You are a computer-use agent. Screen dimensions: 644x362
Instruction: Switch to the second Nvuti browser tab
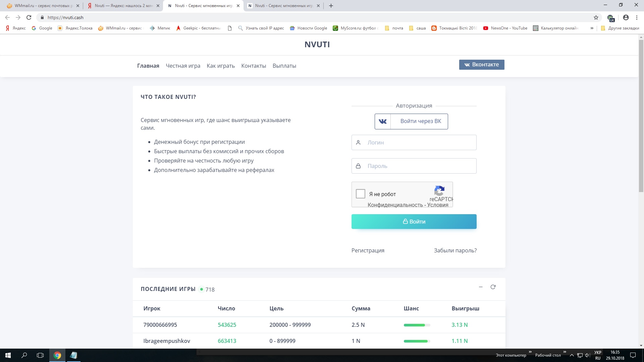tap(284, 6)
